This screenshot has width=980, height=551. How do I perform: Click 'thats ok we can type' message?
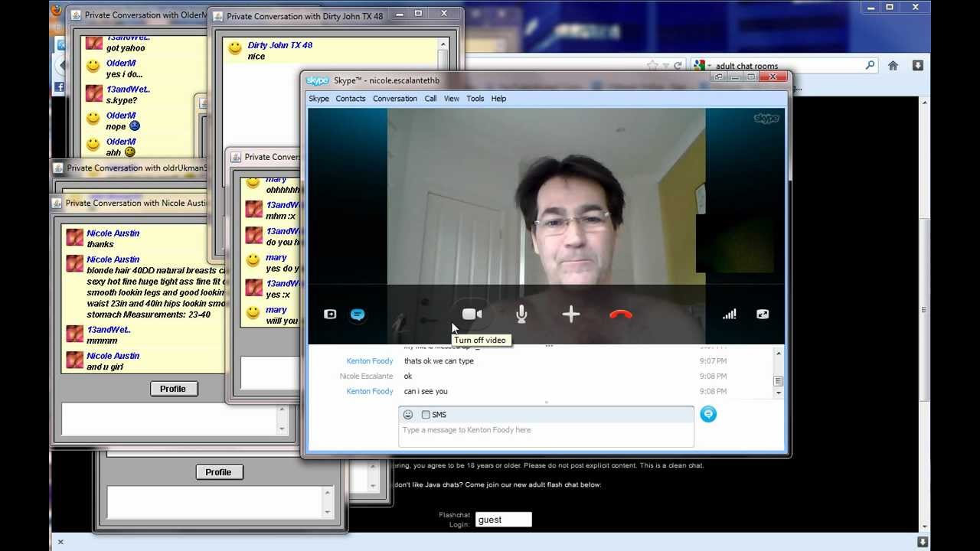click(439, 361)
